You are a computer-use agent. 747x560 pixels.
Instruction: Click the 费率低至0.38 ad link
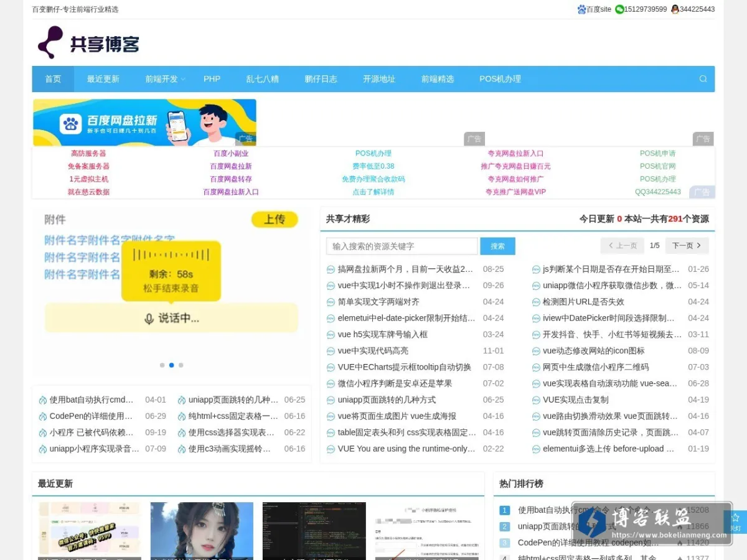374,166
